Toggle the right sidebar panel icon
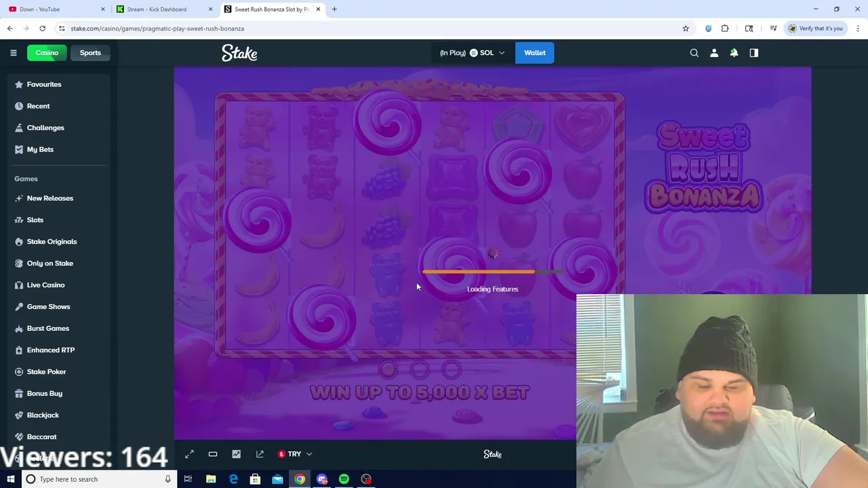Screen dimensions: 868x488 [x=754, y=53]
